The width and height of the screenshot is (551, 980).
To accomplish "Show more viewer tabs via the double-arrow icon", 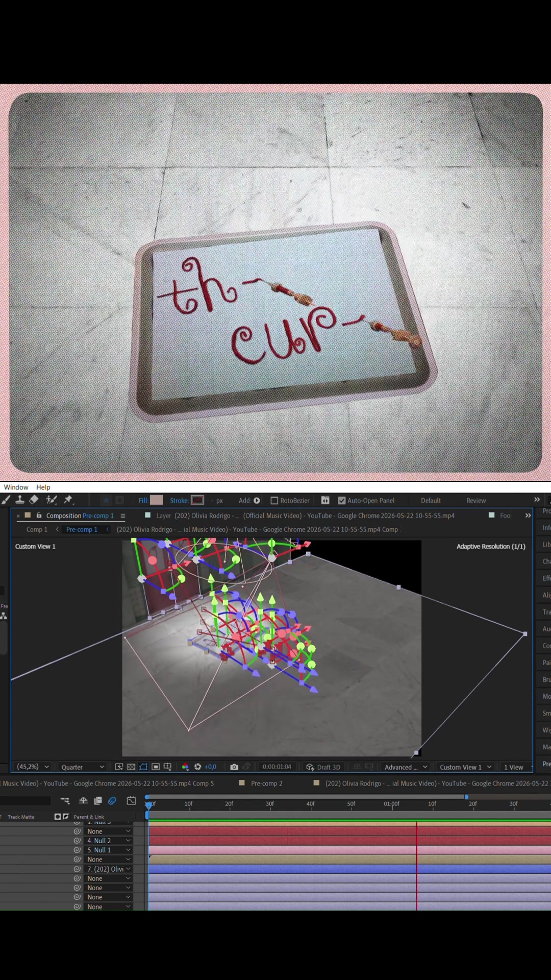I will point(528,516).
